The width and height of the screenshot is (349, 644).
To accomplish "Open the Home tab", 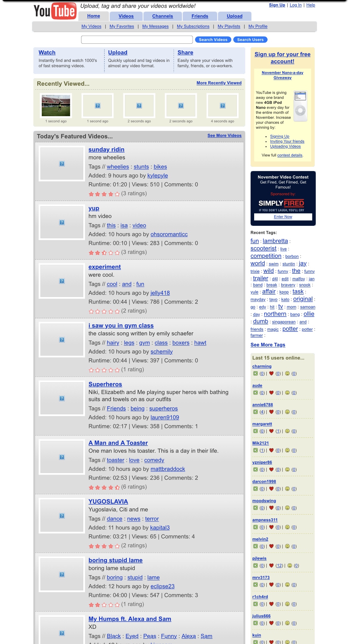I will [x=94, y=16].
